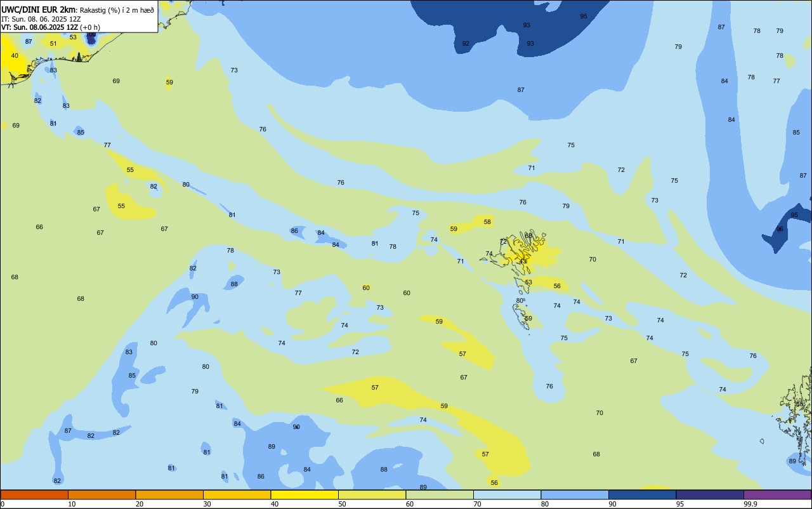The width and height of the screenshot is (812, 509).
Task: Pick the 20–30 amber legend swatch
Action: [x=169, y=494]
